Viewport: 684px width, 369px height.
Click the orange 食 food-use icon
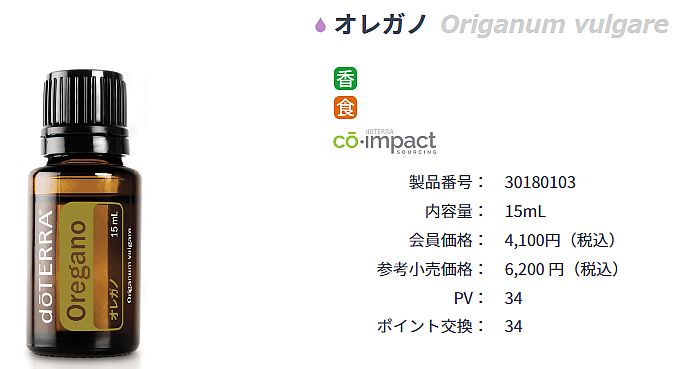(345, 107)
